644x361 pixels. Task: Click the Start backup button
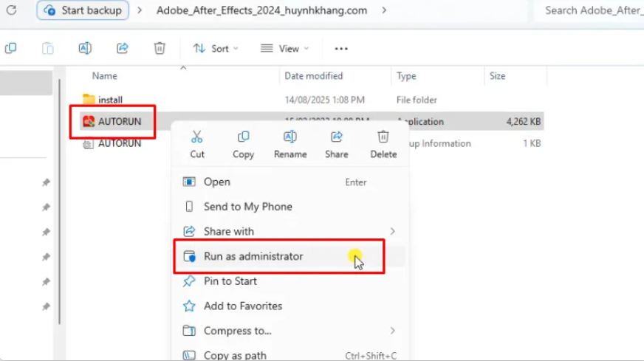[x=84, y=10]
